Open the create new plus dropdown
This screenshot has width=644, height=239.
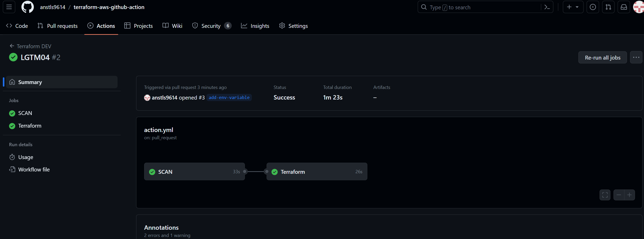pos(573,7)
